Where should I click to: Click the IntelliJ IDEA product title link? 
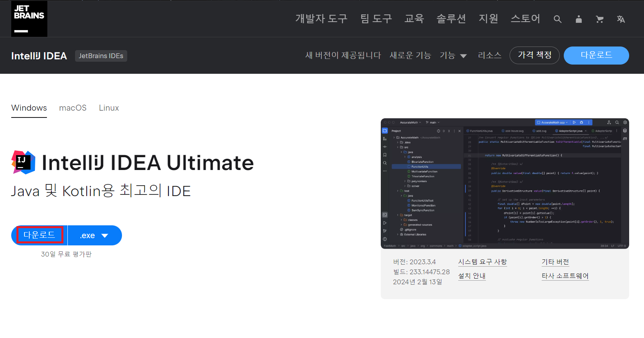click(39, 56)
